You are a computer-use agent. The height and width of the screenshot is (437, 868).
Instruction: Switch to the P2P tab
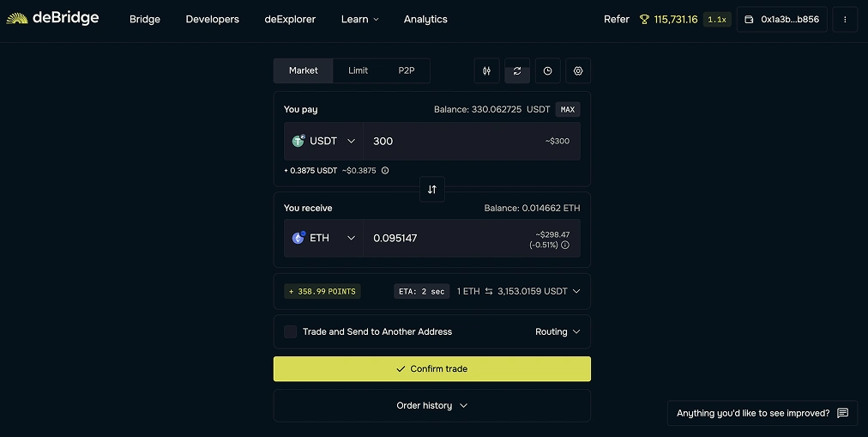pos(407,71)
